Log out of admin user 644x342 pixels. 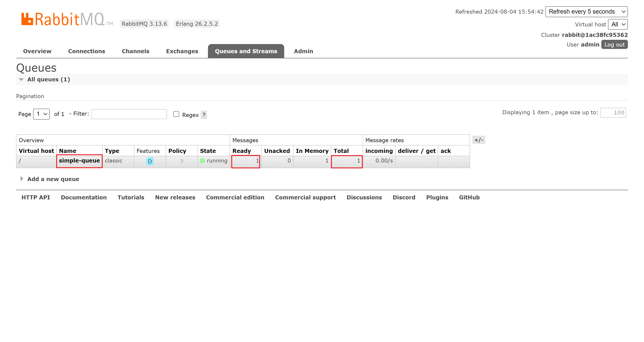[x=614, y=44]
